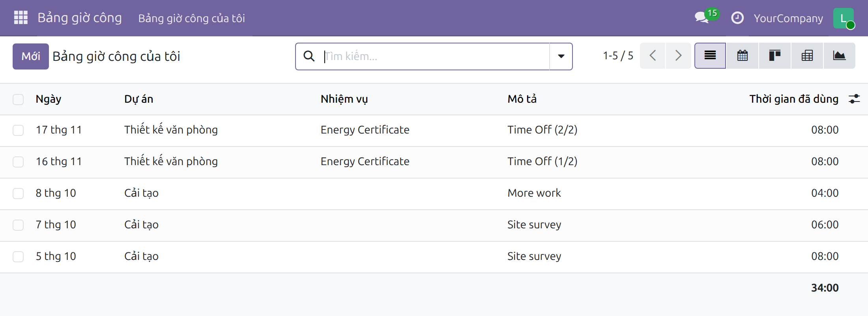Switch to graph view
Image resolution: width=868 pixels, height=316 pixels.
(x=839, y=56)
